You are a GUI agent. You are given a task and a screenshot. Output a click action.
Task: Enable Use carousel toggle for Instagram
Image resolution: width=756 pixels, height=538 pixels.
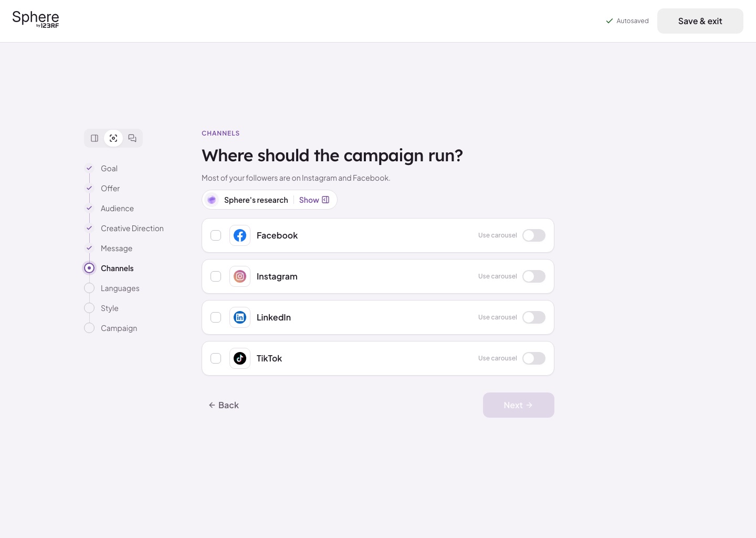click(x=534, y=276)
